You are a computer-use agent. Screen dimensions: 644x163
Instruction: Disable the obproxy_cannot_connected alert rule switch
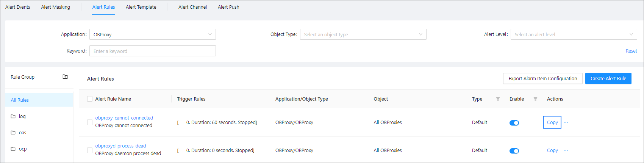[514, 123]
